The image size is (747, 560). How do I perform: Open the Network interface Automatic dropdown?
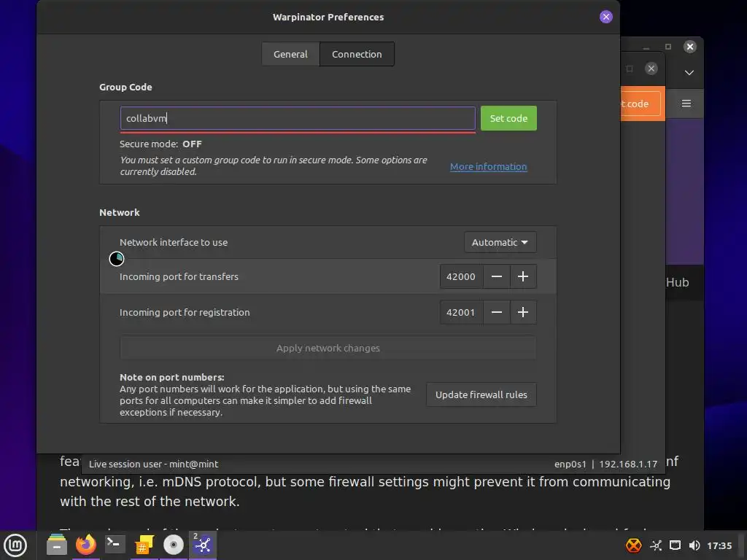(x=500, y=242)
